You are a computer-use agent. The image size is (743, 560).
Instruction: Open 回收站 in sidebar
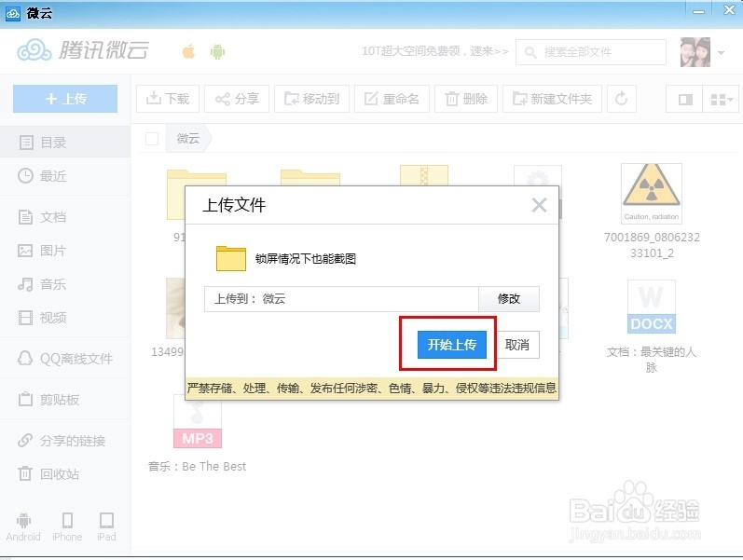click(x=65, y=473)
